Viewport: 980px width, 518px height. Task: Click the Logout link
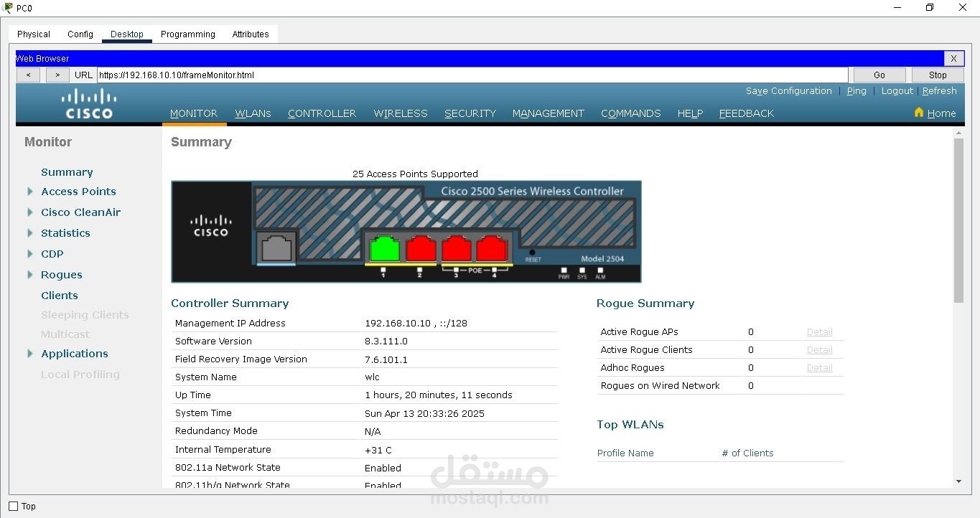(897, 91)
